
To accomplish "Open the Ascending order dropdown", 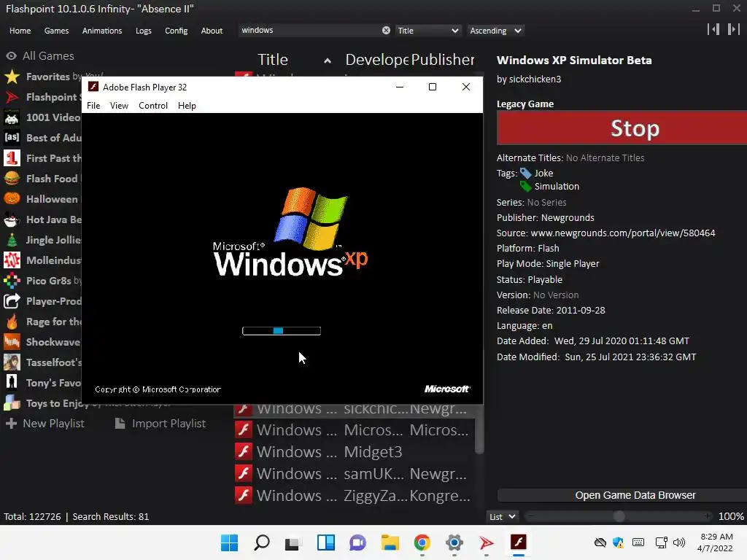I will click(495, 31).
